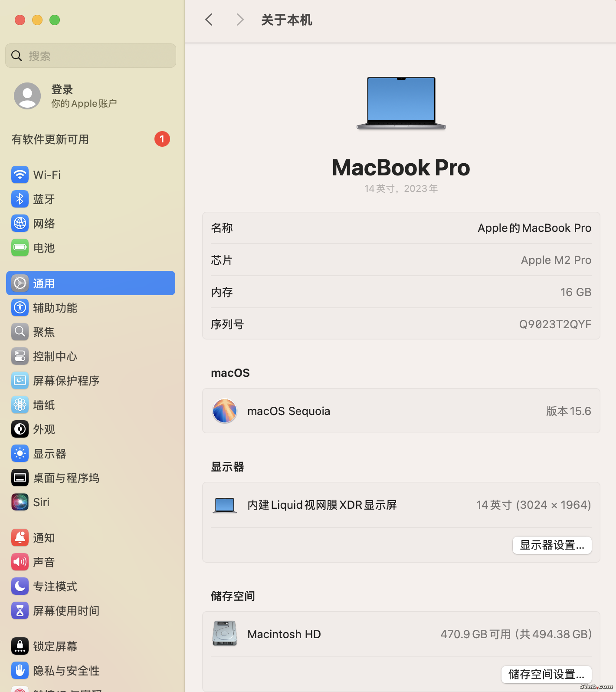Open the Lock Screen (锁定屏幕) icon
The image size is (616, 692).
tap(20, 646)
